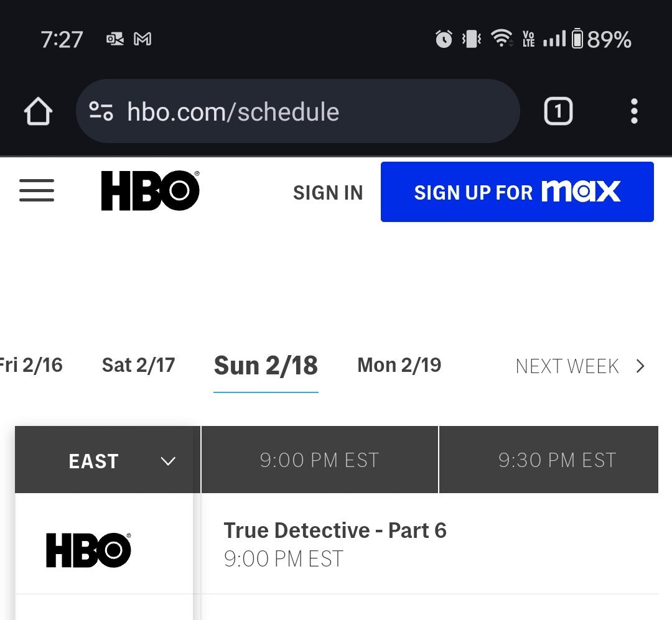672x620 pixels.
Task: Tap the Gmail notification icon in status bar
Action: (x=142, y=39)
